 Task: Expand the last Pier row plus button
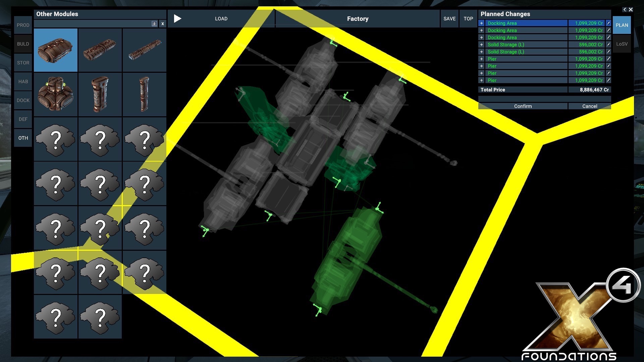[481, 80]
